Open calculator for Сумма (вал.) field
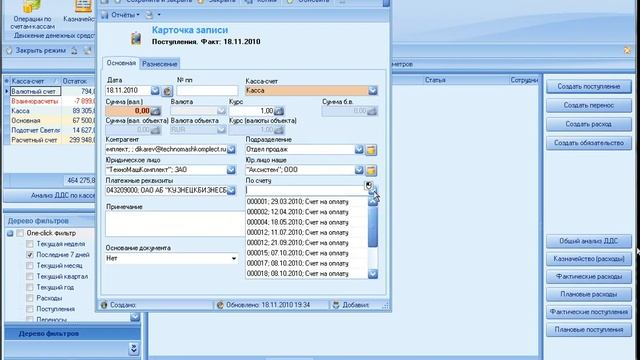 click(x=155, y=111)
